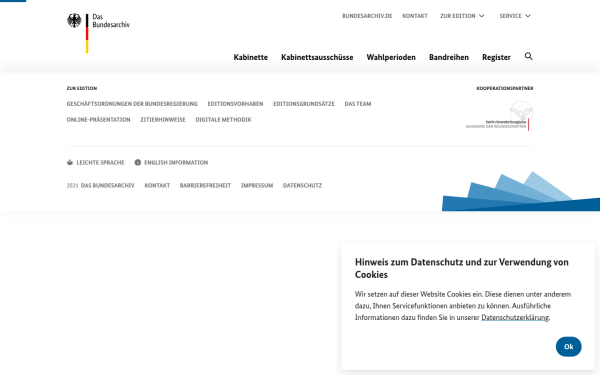Open Kontakt in the top bar
This screenshot has height=375, width=600.
[x=415, y=16]
